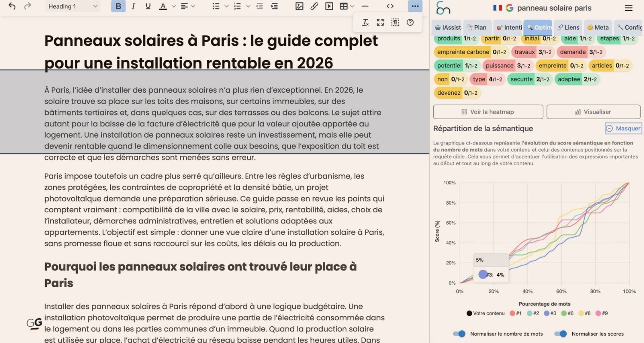
Task: Toggle bold formatting
Action: pos(118,6)
